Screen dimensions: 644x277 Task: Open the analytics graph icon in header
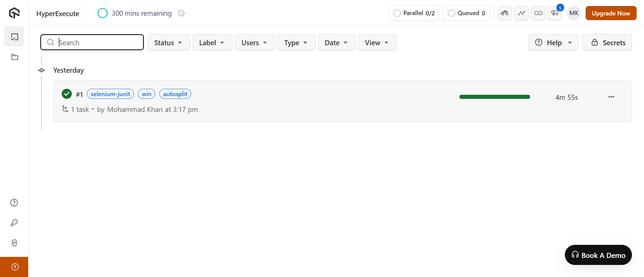522,13
